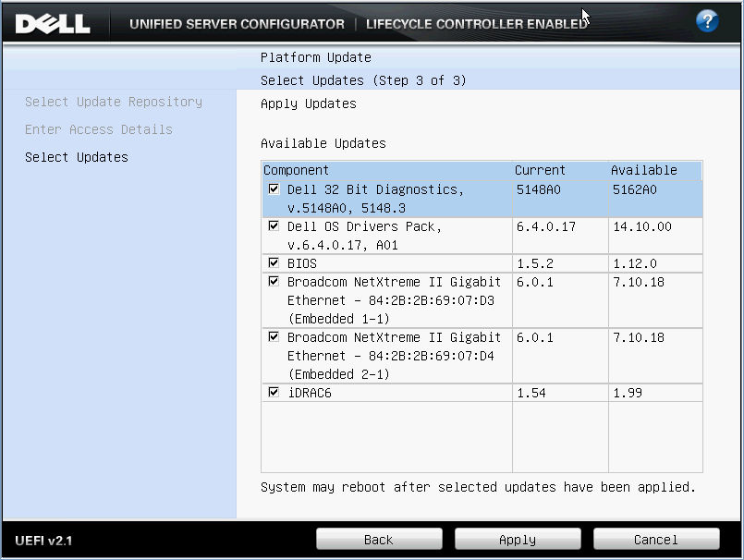Toggle Broadcom Embedded 2-1 checkbox
744x560 pixels.
tap(274, 336)
